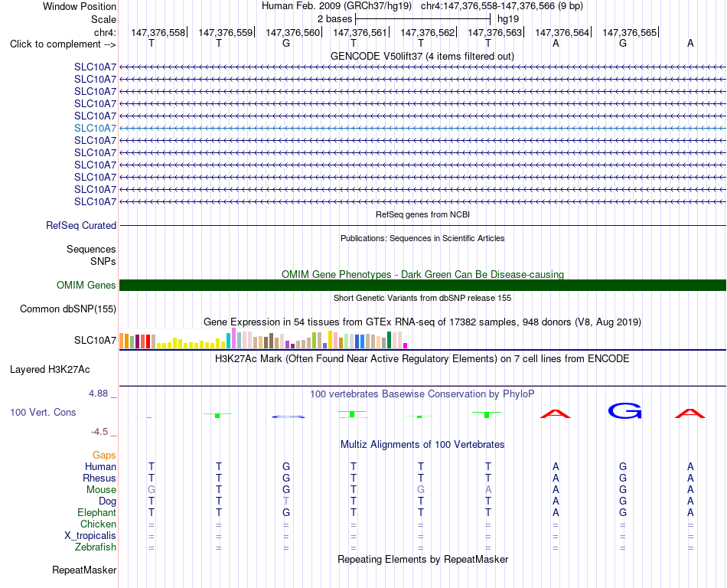Select the Zebrafish species row label
The image size is (727, 588).
point(96,547)
